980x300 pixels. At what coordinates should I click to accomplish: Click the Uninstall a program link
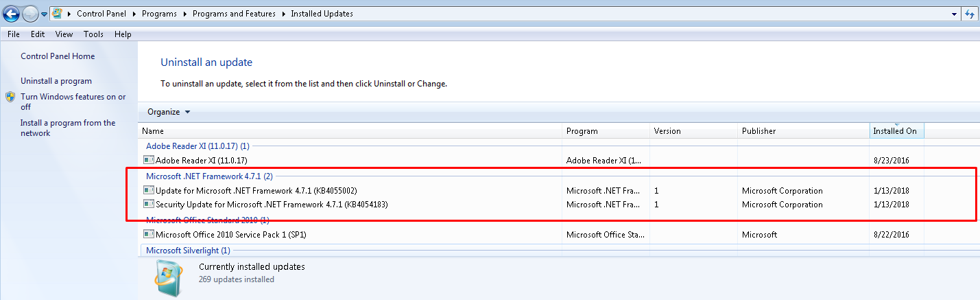coord(56,81)
